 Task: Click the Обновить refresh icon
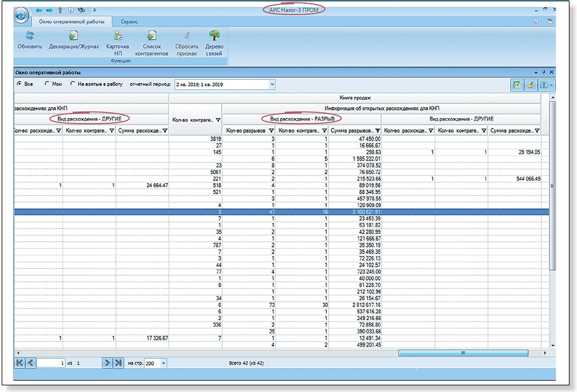[x=30, y=37]
